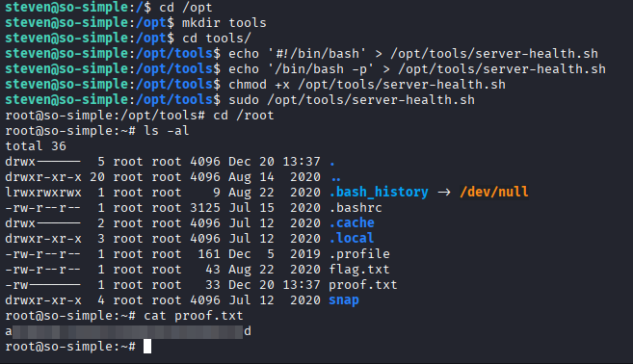
Task: Click the '.cache' directory name
Action: click(x=352, y=222)
